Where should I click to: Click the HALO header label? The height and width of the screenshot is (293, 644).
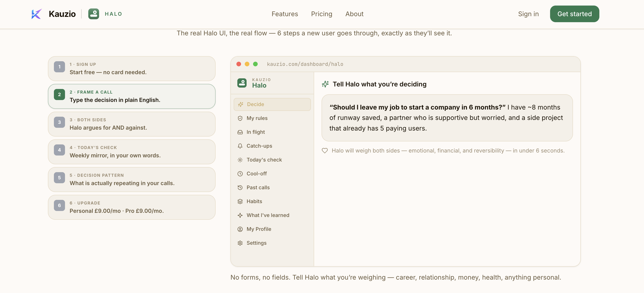click(114, 14)
